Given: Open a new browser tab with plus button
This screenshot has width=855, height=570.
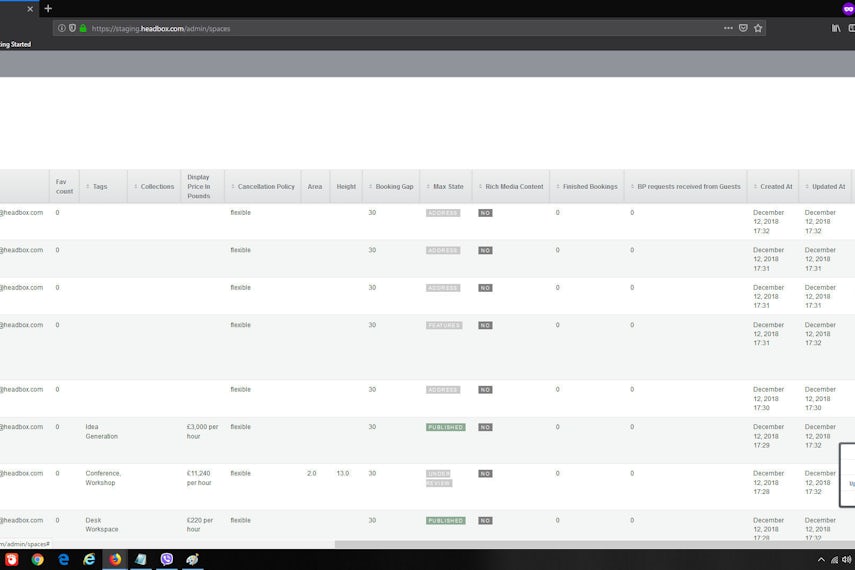Looking at the screenshot, I should 48,9.
